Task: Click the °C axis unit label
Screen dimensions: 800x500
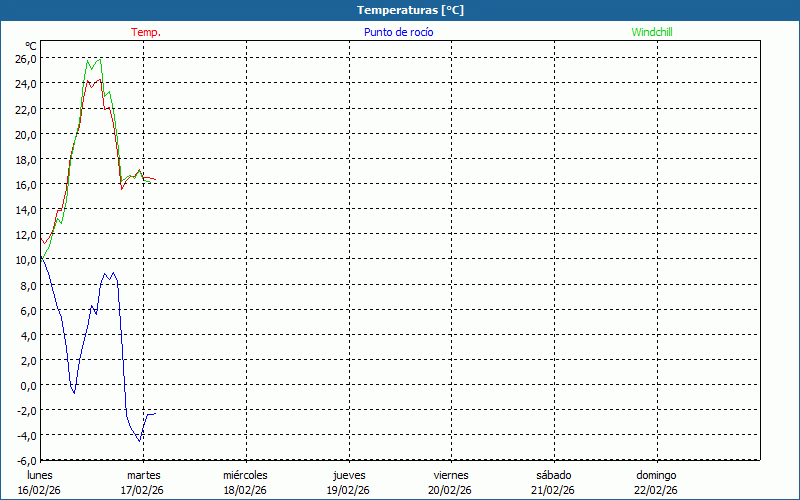Action: (31, 47)
